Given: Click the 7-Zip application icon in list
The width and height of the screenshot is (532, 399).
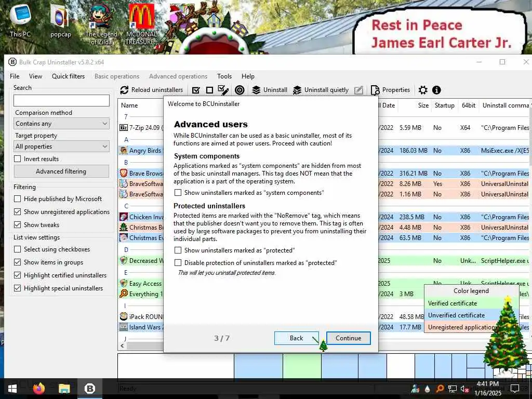Looking at the screenshot, I should tap(124, 128).
